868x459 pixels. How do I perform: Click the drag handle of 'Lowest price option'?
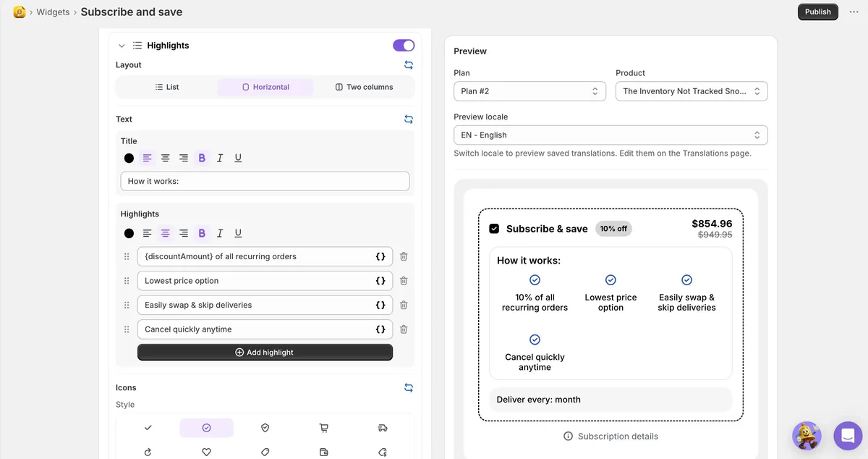pos(127,281)
